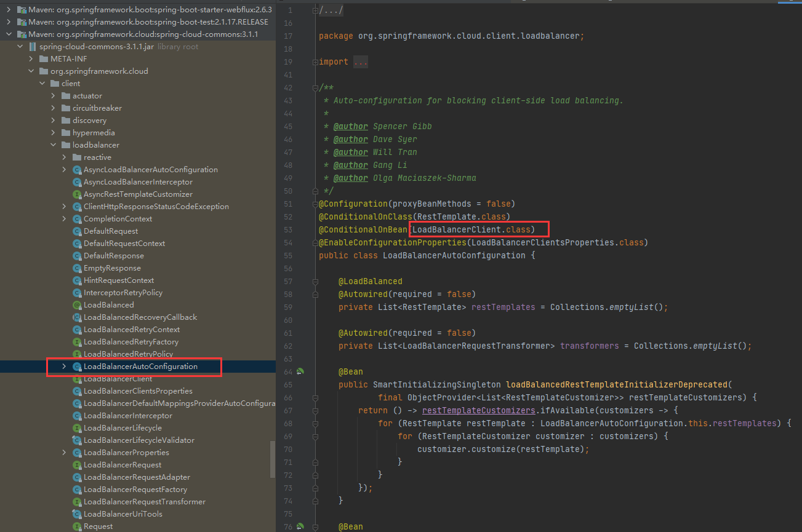Expand CompletionContext class members
The width and height of the screenshot is (802, 532).
[x=65, y=219]
